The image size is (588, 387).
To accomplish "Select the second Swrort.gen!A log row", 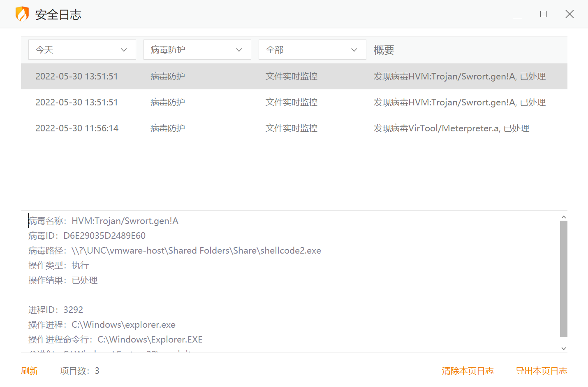I will tap(294, 103).
